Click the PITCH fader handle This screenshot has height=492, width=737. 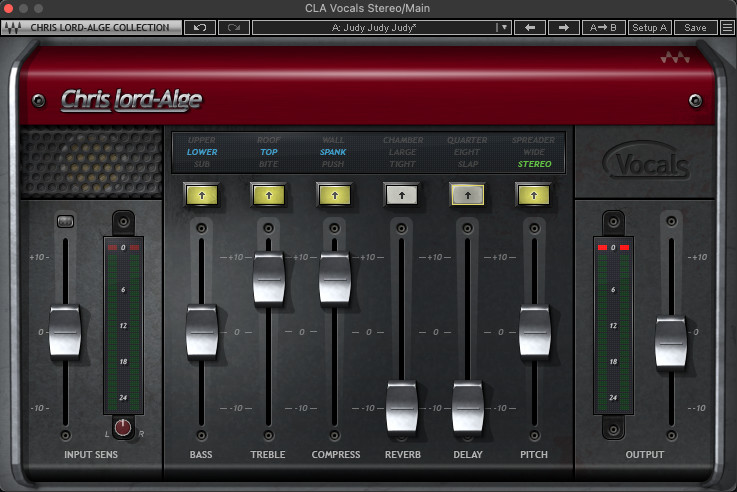534,332
